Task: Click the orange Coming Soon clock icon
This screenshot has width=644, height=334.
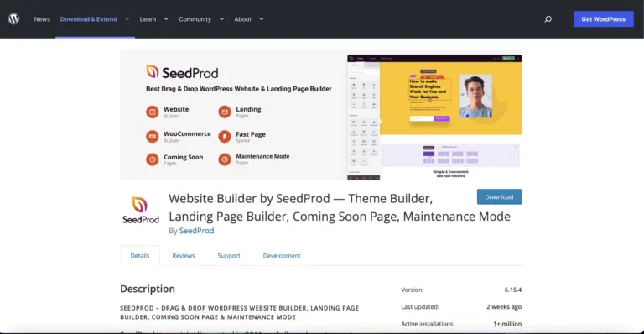Action: click(x=153, y=159)
